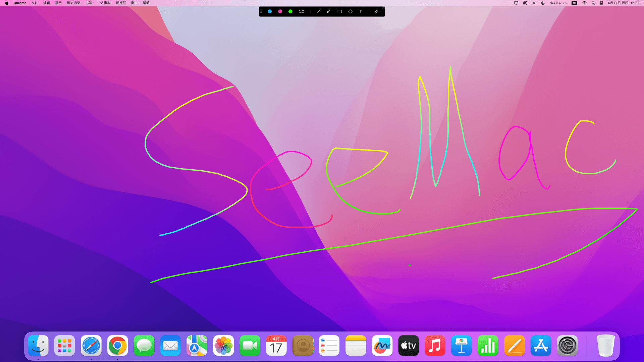This screenshot has width=644, height=362.
Task: Click the eraser tool
Action: (x=376, y=11)
